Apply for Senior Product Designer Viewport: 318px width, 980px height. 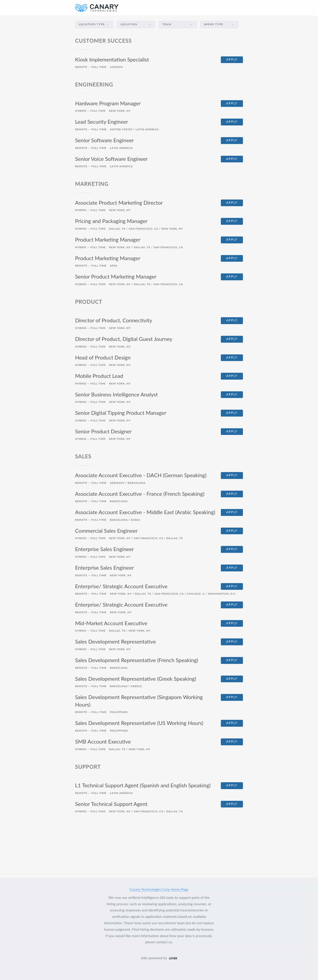click(x=232, y=431)
